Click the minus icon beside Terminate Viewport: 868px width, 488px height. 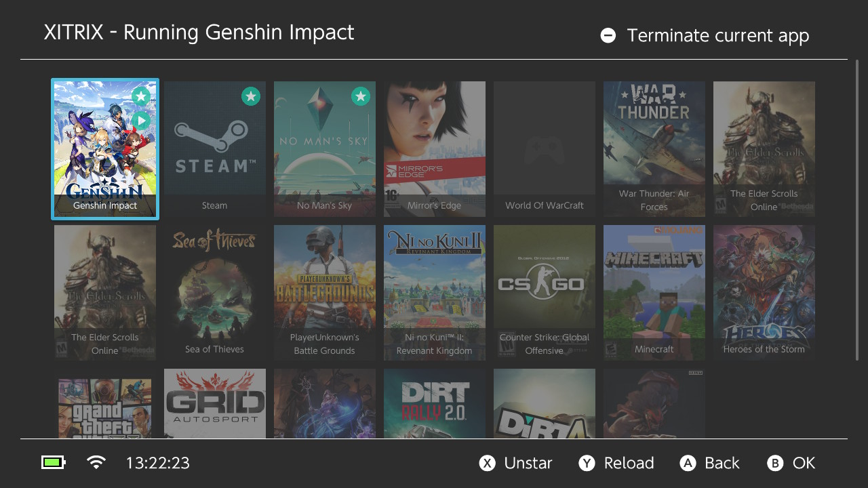608,35
